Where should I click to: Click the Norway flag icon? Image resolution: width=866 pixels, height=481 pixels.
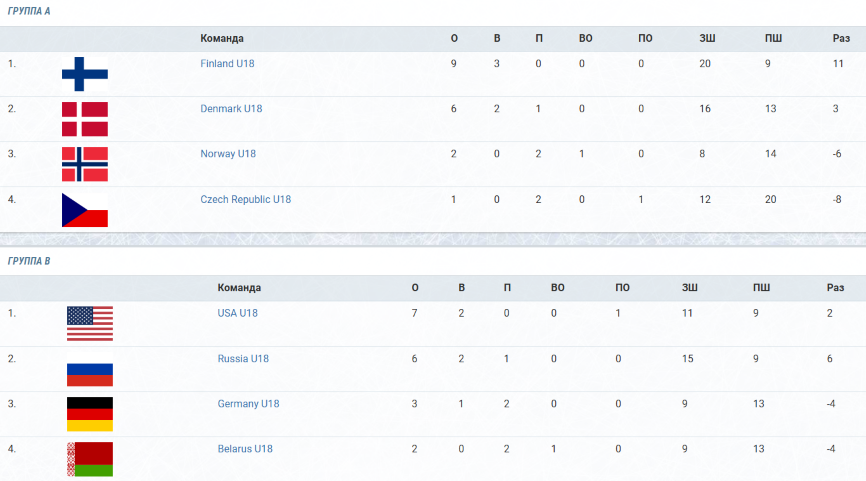pos(85,164)
